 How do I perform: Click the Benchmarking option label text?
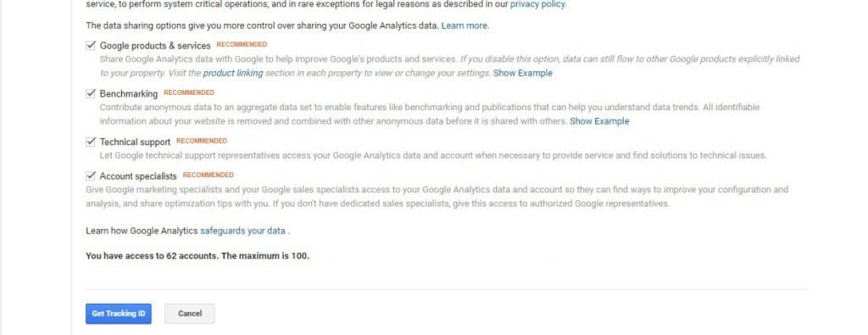pos(129,94)
